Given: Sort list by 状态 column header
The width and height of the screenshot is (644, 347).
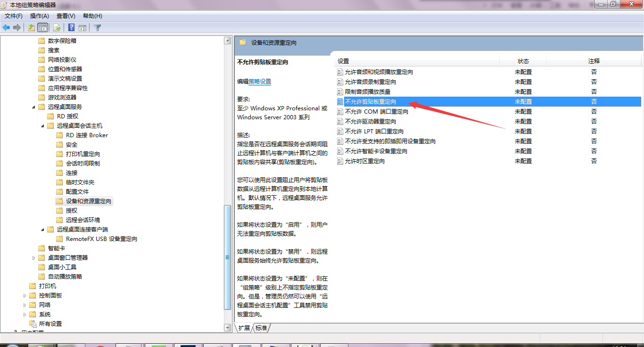Looking at the screenshot, I should click(x=523, y=61).
